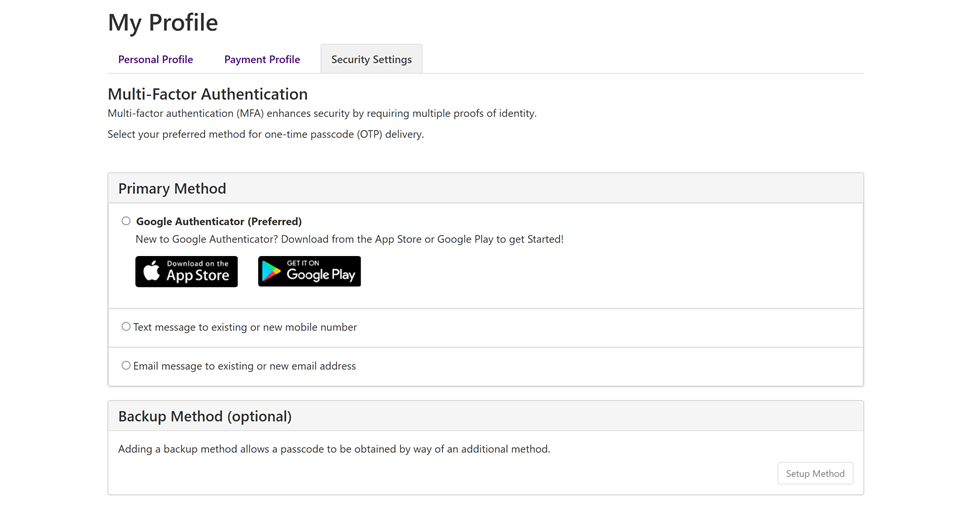
Task: Click the Setup Method button
Action: point(815,474)
